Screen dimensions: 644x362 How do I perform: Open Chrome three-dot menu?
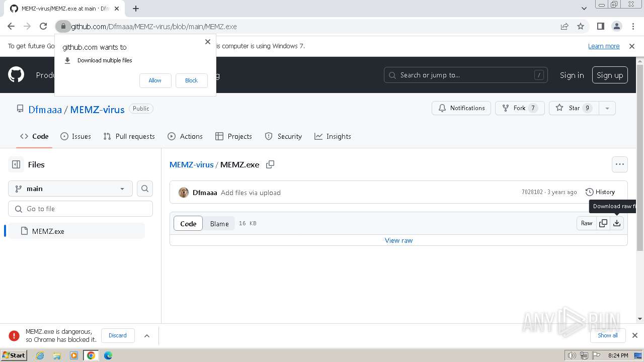coord(632,26)
